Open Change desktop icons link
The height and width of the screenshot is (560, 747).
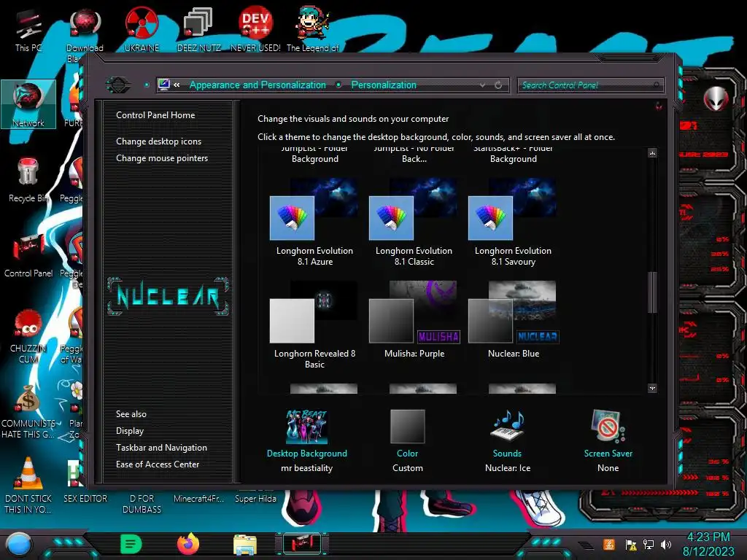158,141
